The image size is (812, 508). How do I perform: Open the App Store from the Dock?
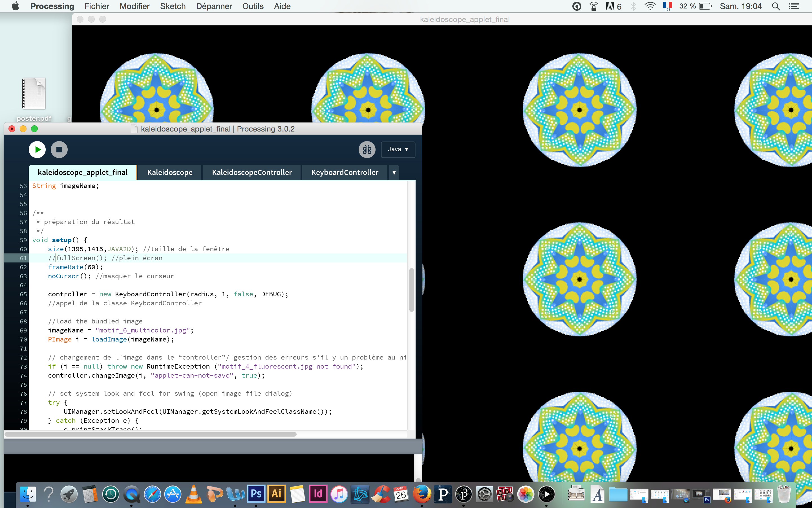click(173, 494)
